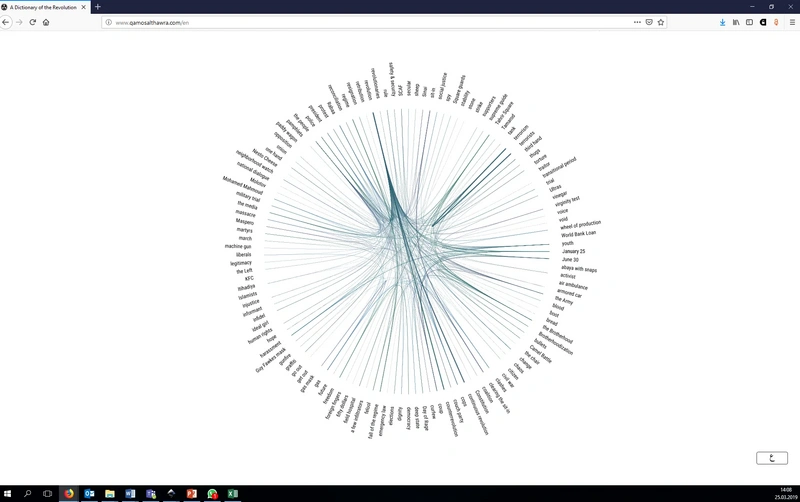Select the term Guy Fawkes mask
This screenshot has width=800, height=502.
(x=270, y=361)
